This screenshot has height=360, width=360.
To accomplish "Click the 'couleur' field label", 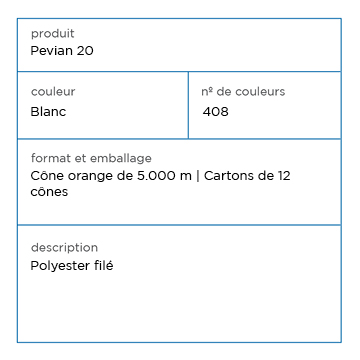I will 53,92.
